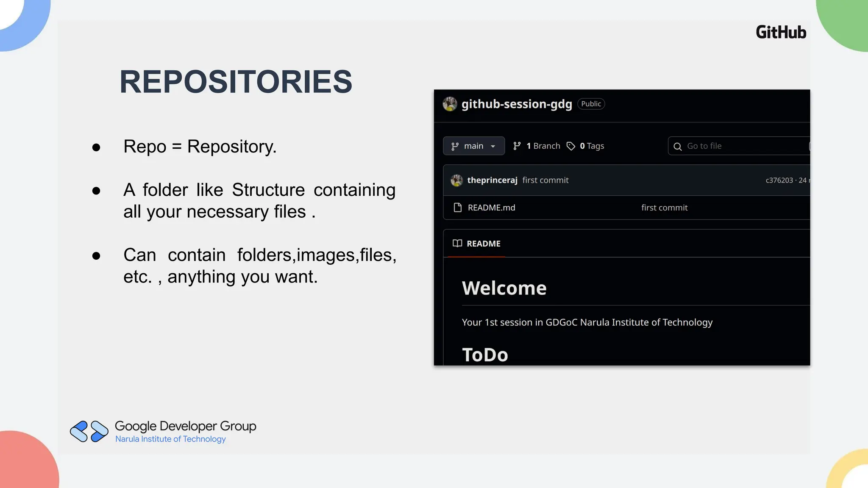The height and width of the screenshot is (488, 868).
Task: Click the ToDo heading in README
Action: tap(485, 355)
